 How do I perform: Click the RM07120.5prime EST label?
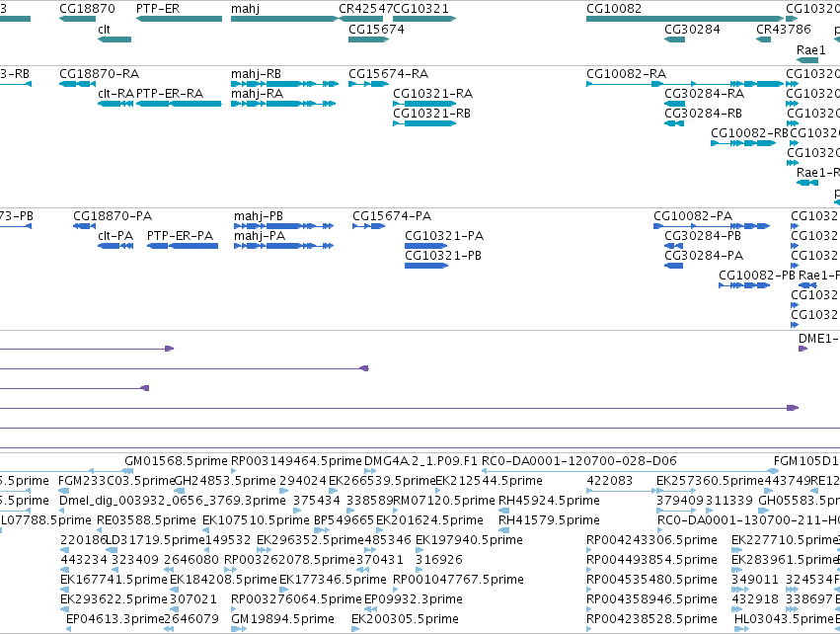[x=444, y=501]
